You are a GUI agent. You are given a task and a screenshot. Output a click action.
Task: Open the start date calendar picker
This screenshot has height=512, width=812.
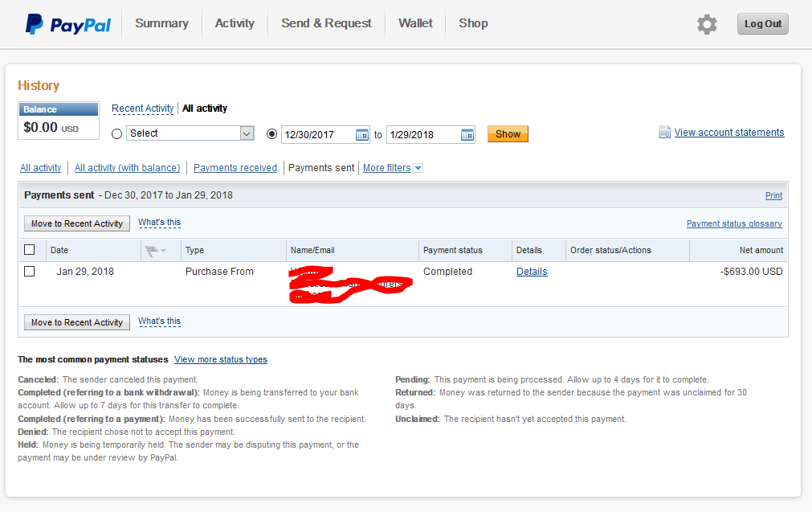pos(362,135)
